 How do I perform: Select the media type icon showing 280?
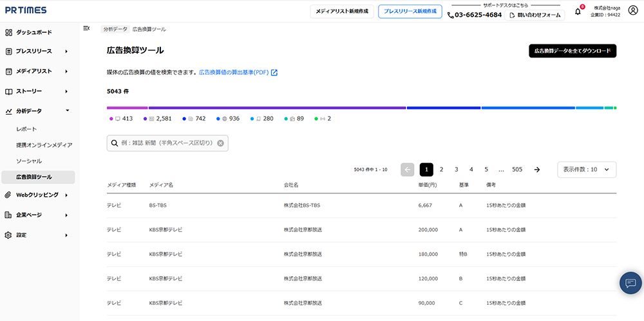pyautogui.click(x=258, y=119)
